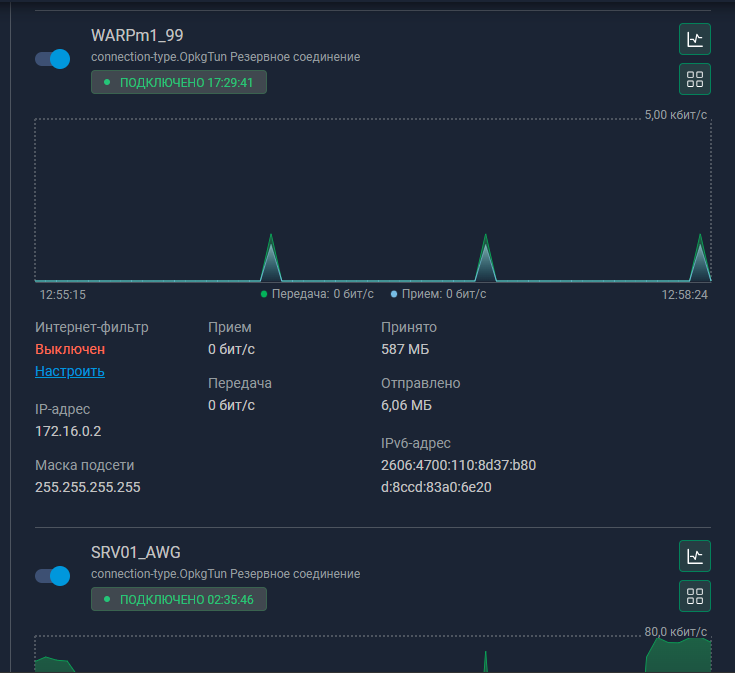Click the middle traffic spike in WARPm1_99 graph

pos(485,262)
